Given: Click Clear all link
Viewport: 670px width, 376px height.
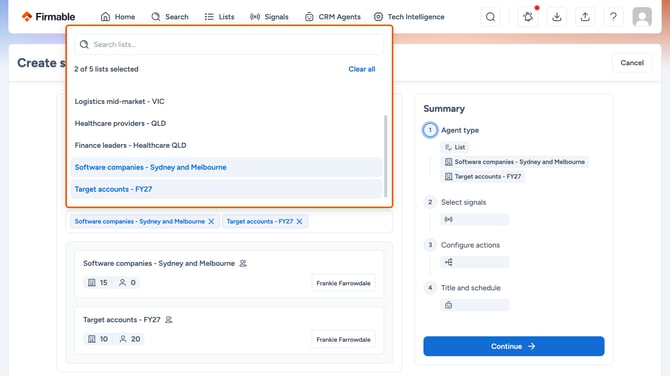Looking at the screenshot, I should click(361, 69).
